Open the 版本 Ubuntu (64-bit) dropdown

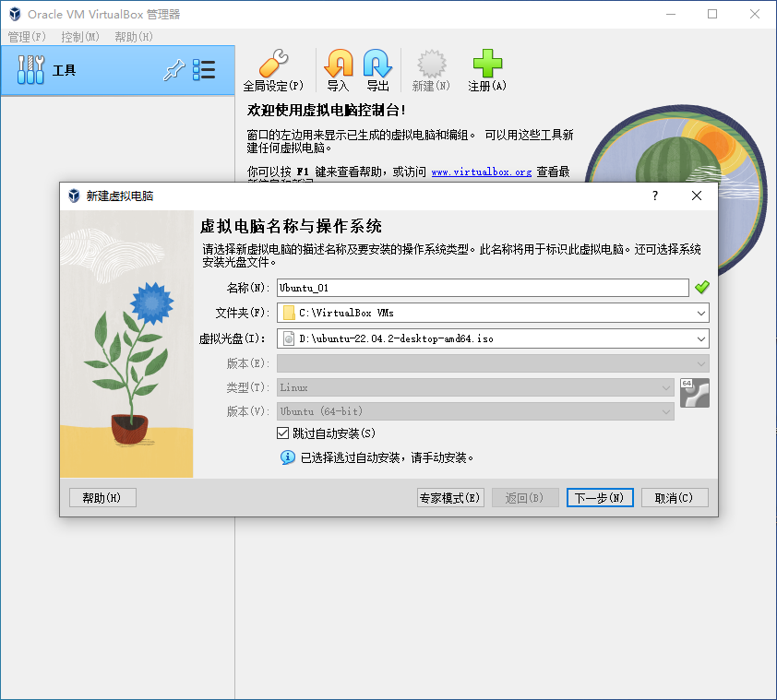pyautogui.click(x=476, y=411)
